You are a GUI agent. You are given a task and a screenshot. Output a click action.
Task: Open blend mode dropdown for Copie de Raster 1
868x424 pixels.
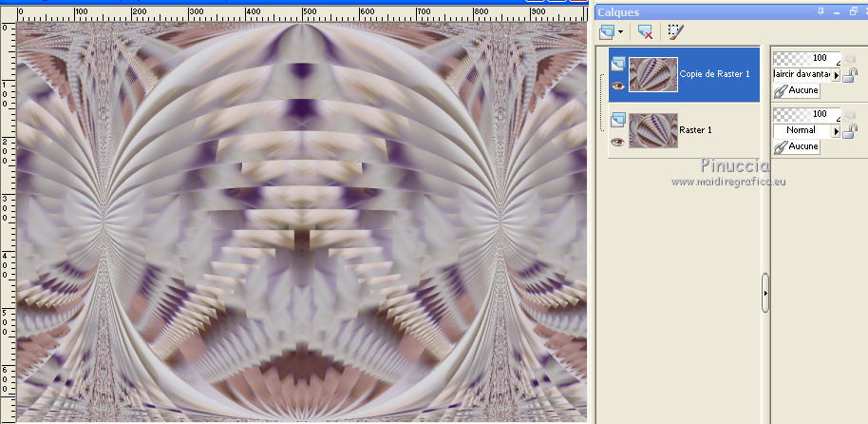tap(836, 74)
